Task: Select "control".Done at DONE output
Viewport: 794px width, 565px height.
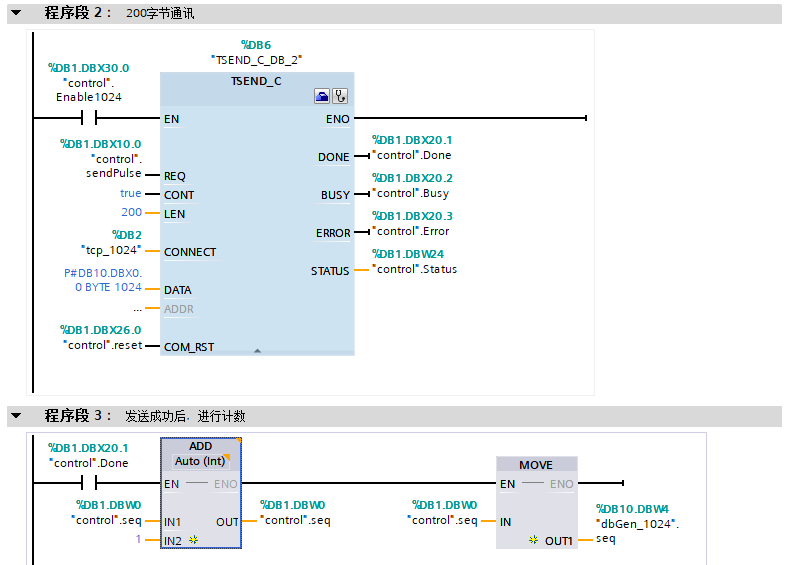Action: pos(411,155)
